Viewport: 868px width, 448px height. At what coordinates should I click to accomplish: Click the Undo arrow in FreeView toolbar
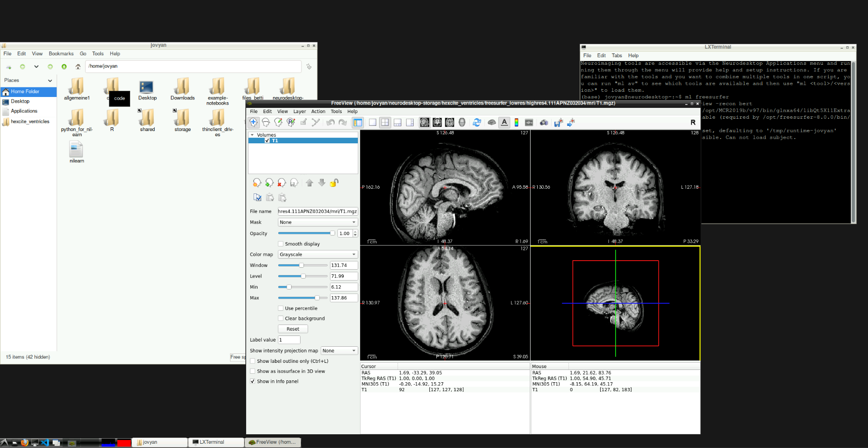click(x=330, y=123)
